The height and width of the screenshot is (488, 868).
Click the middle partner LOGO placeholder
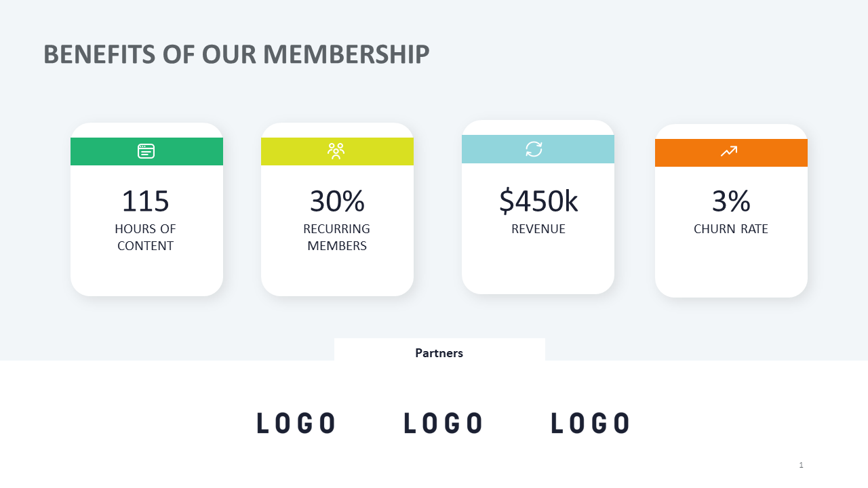tap(443, 423)
